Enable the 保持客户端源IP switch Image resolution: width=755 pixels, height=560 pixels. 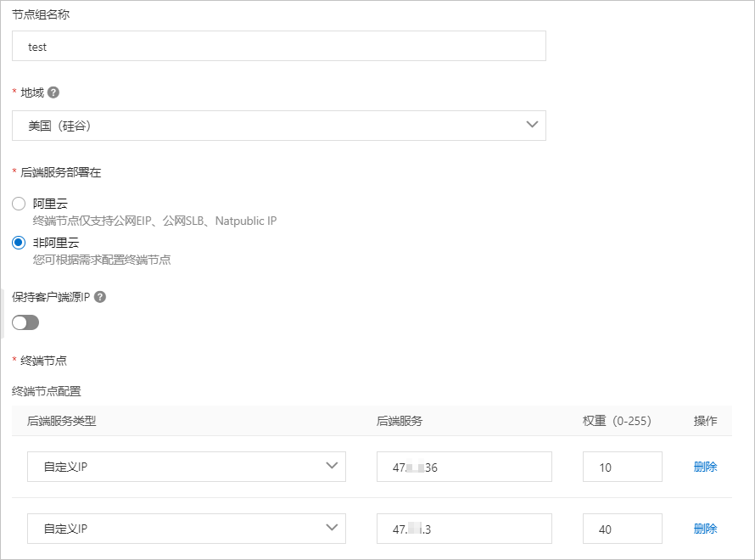(26, 322)
